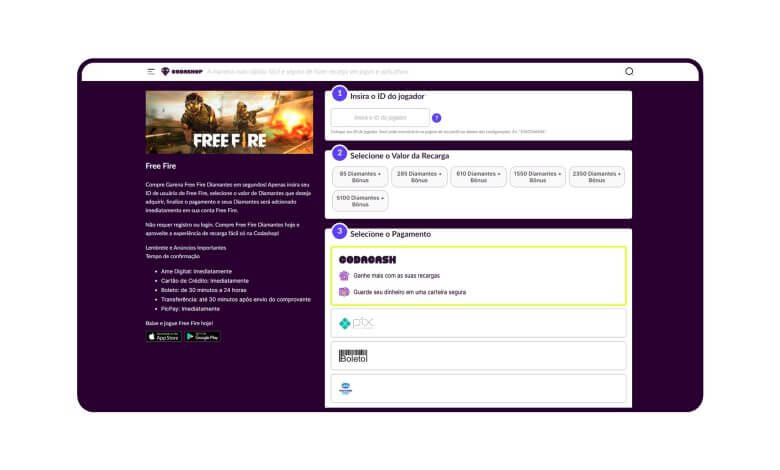This screenshot has width=780, height=470.
Task: Click the search magnifier icon
Action: pos(629,72)
